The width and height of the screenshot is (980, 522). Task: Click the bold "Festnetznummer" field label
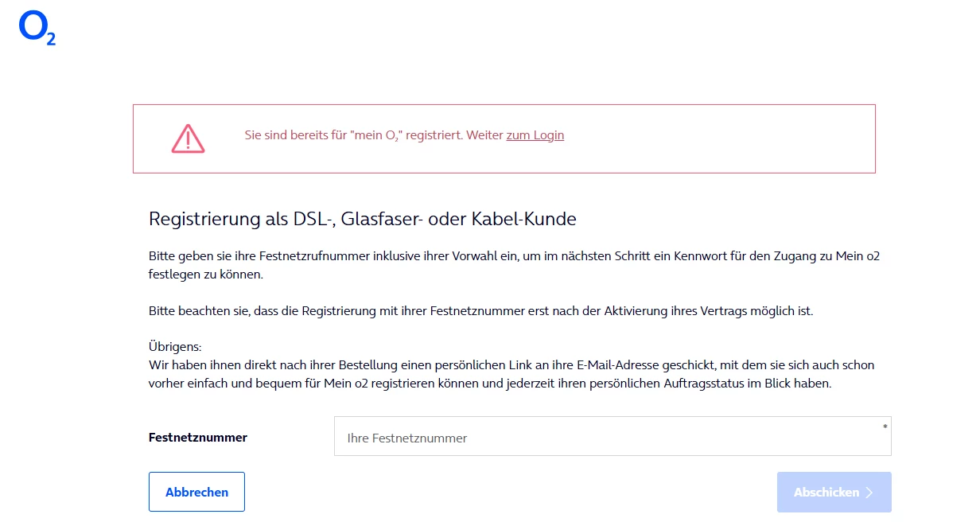(x=198, y=437)
